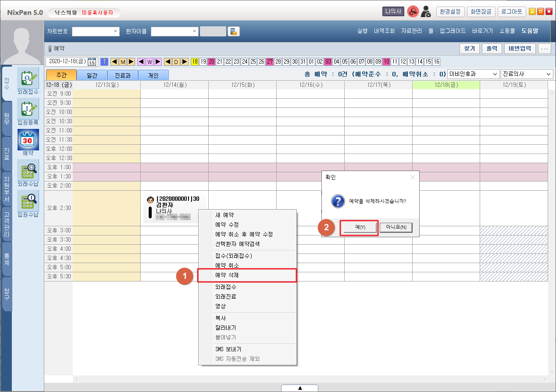Switch to the 일간 daily tab
Image resolution: width=556 pixels, height=392 pixels.
92,75
